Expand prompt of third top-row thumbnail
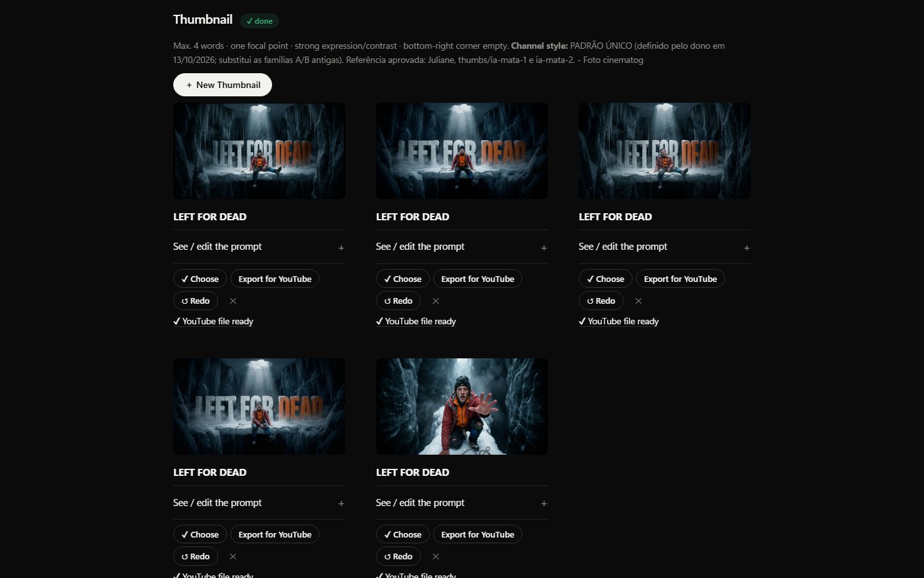Screen dimensions: 924x578 click(x=665, y=247)
